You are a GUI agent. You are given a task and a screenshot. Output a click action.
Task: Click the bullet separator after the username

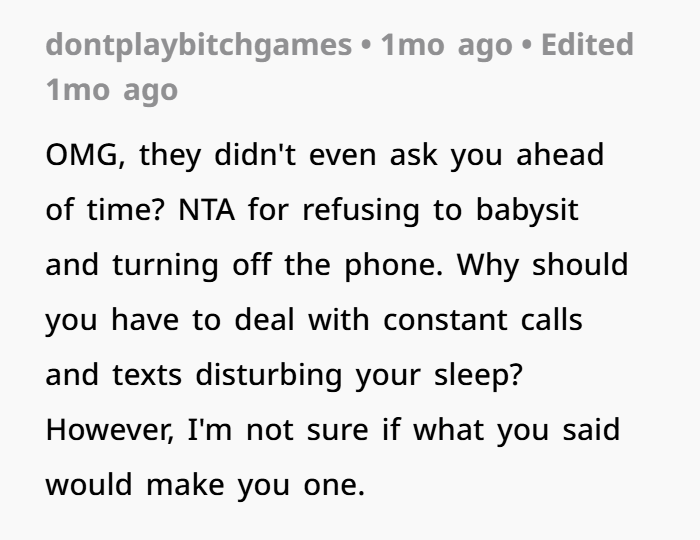click(366, 46)
